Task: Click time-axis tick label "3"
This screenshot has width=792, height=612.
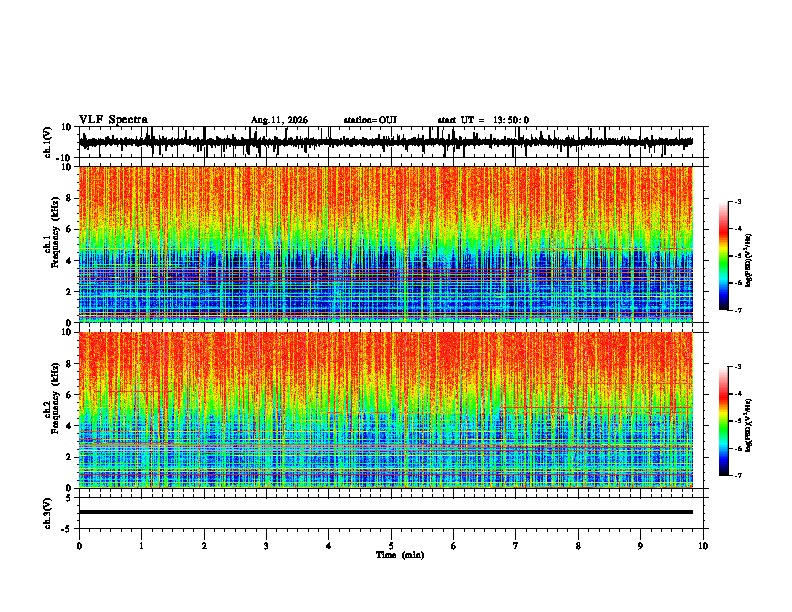Action: 266,546
